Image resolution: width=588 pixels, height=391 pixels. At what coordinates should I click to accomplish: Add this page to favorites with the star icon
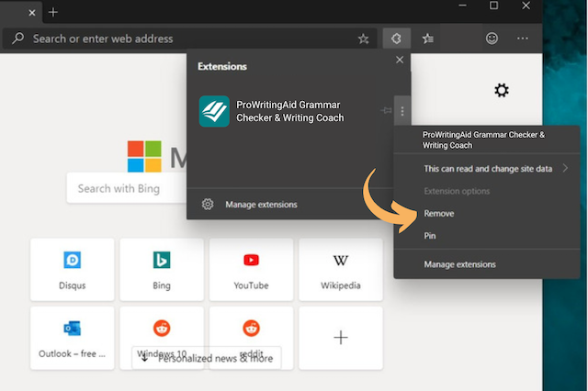(363, 39)
